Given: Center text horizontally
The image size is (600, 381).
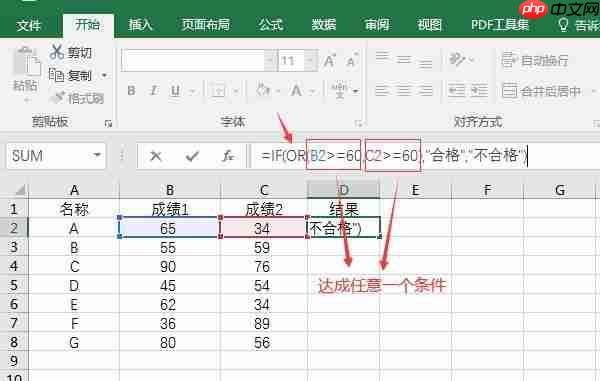Looking at the screenshot, I should click(x=404, y=91).
